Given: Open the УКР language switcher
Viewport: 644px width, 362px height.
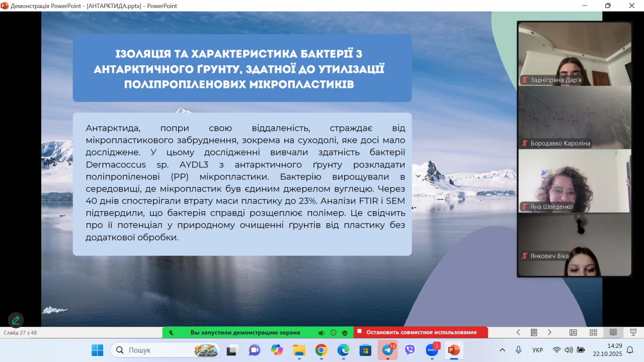Looking at the screenshot, I should coord(537,350).
